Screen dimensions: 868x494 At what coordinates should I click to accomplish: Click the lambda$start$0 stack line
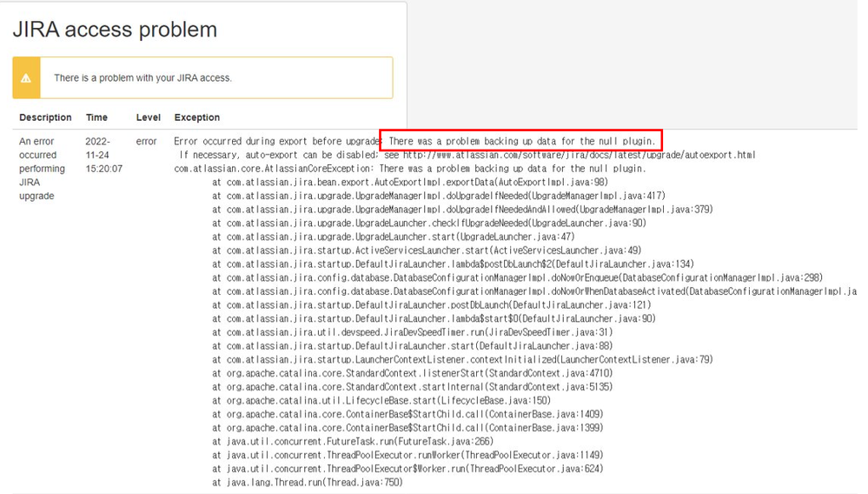click(x=434, y=318)
